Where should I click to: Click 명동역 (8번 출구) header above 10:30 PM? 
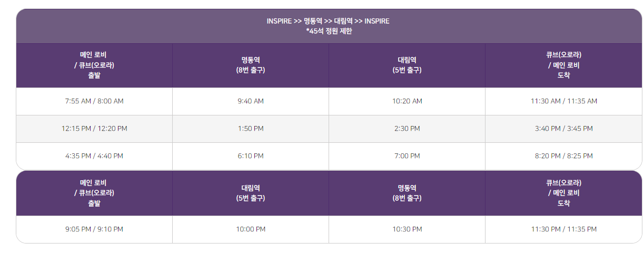[x=407, y=193]
